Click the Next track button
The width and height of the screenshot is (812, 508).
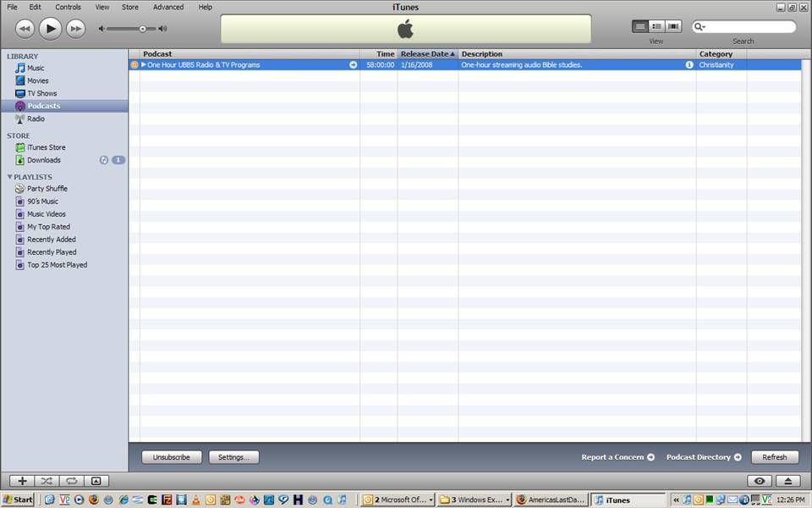[75, 29]
